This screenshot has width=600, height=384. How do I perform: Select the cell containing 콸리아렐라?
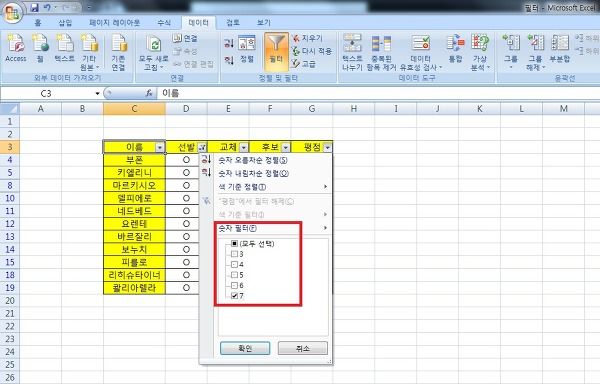click(x=134, y=288)
